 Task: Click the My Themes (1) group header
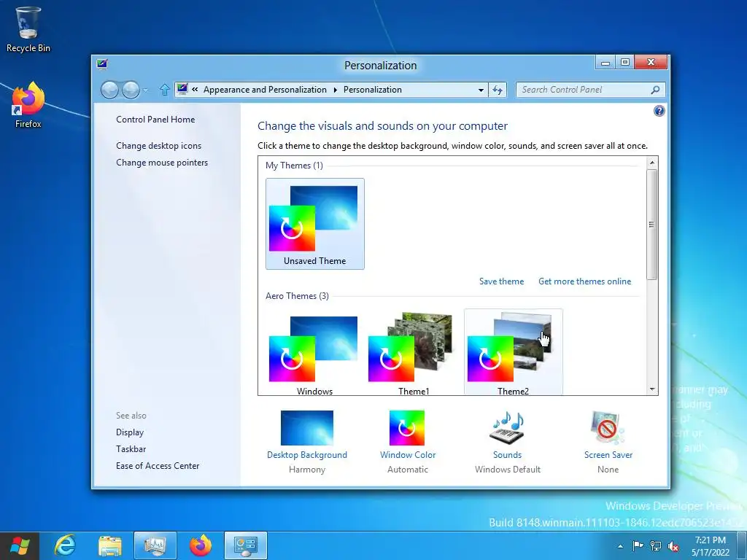pyautogui.click(x=294, y=166)
